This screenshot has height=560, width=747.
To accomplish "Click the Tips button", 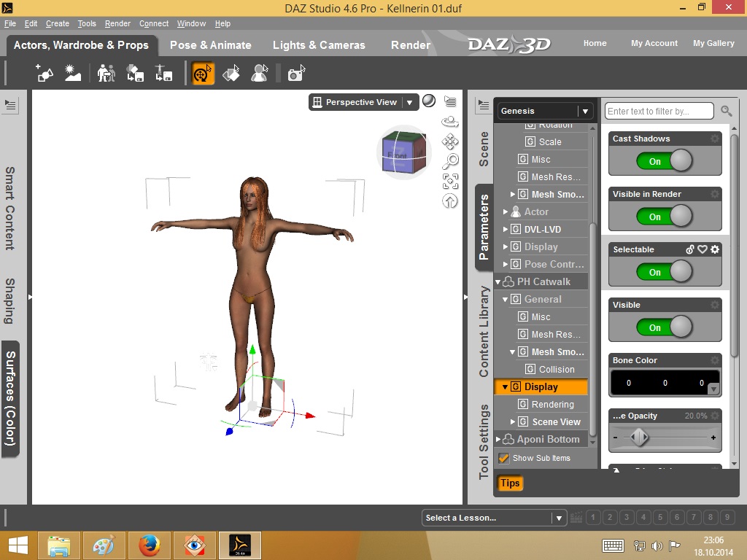I will click(x=510, y=483).
